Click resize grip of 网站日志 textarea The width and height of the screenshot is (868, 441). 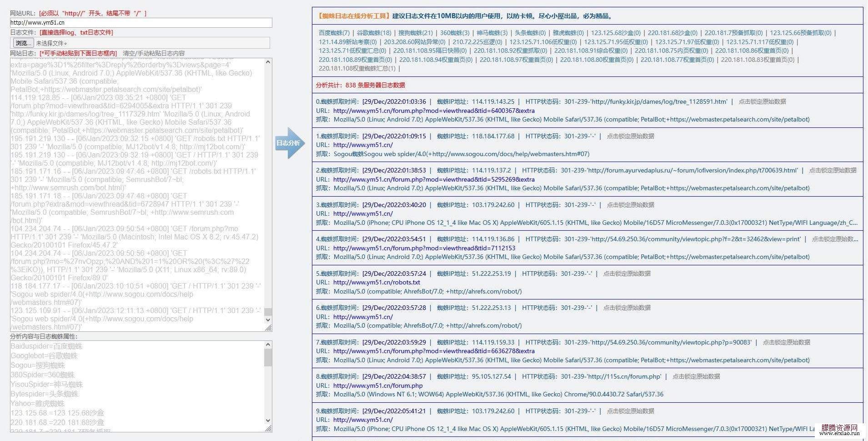click(x=268, y=328)
